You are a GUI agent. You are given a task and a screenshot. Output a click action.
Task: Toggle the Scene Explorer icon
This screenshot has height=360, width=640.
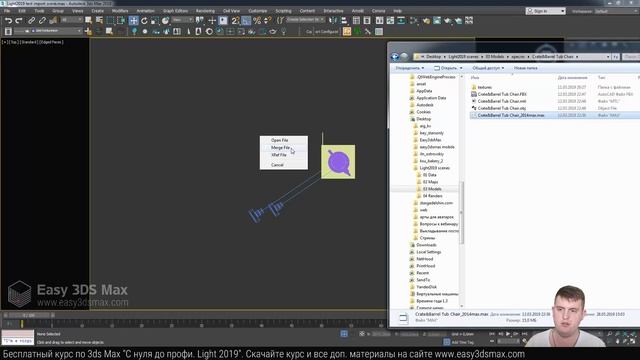(x=356, y=20)
